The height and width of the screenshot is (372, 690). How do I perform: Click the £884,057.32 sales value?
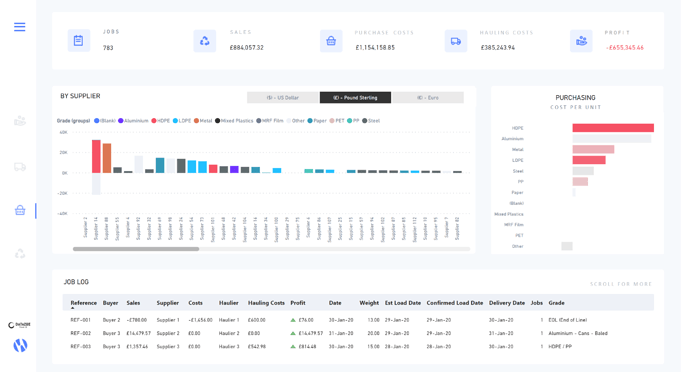pyautogui.click(x=246, y=48)
